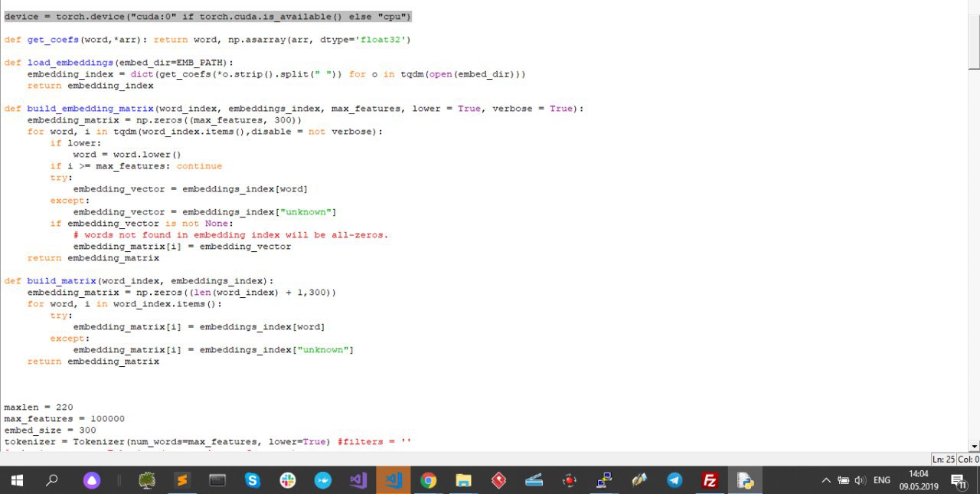
Task: Click the 'np.zeros((len(word_index) + 1,300))' line
Action: coord(182,292)
